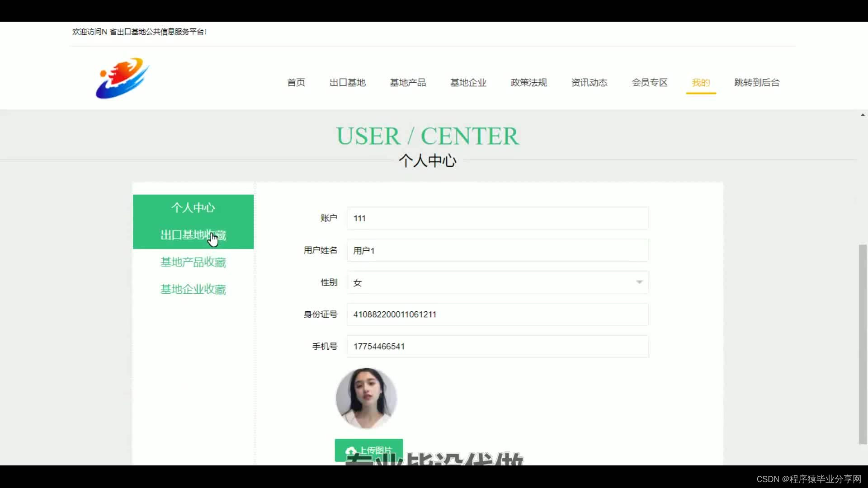Select 基地企业 in the navigation bar
The width and height of the screenshot is (868, 488).
468,83
